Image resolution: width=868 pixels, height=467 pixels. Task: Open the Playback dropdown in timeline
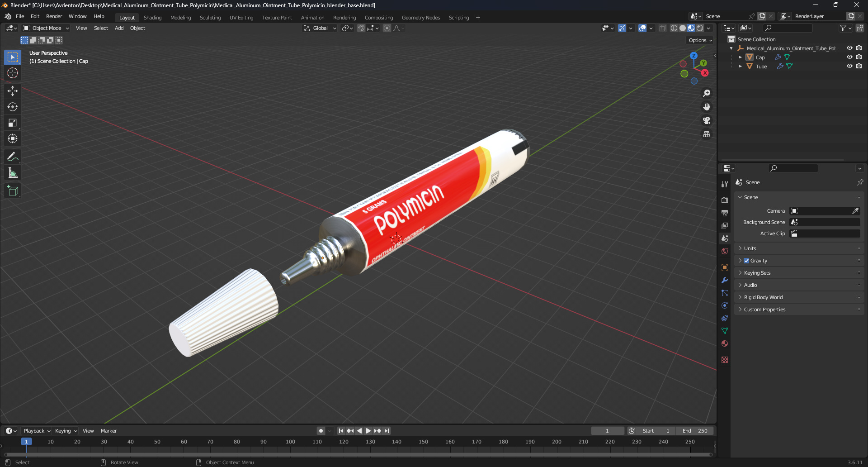(x=37, y=431)
